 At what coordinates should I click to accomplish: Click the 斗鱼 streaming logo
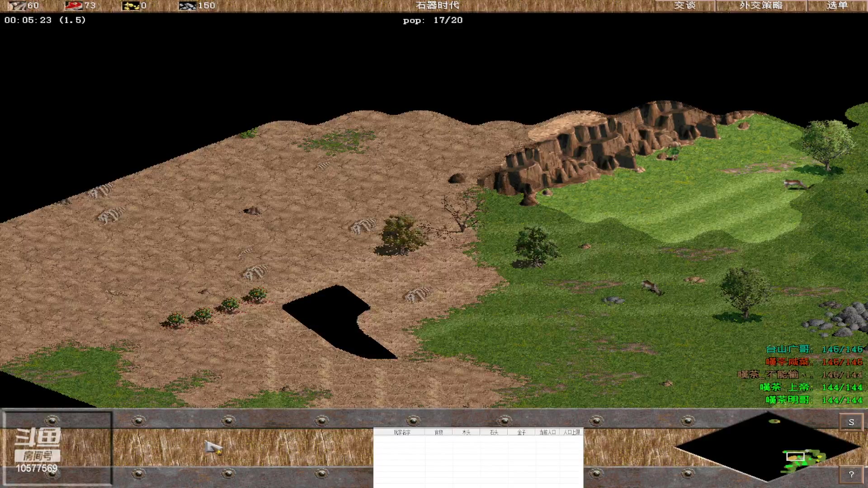pos(38,437)
